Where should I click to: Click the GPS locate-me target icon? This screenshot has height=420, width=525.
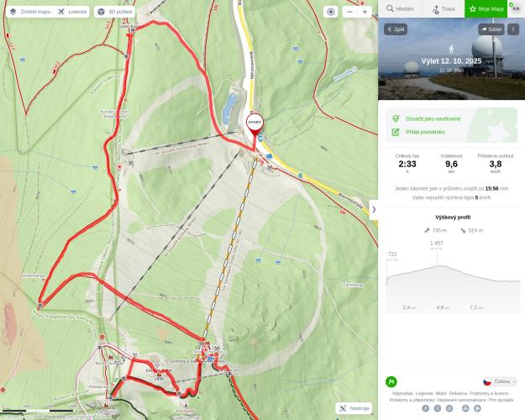[x=330, y=12]
